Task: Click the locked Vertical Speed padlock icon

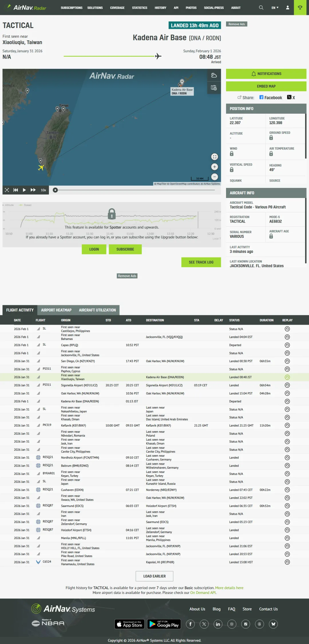Action: coord(232,170)
